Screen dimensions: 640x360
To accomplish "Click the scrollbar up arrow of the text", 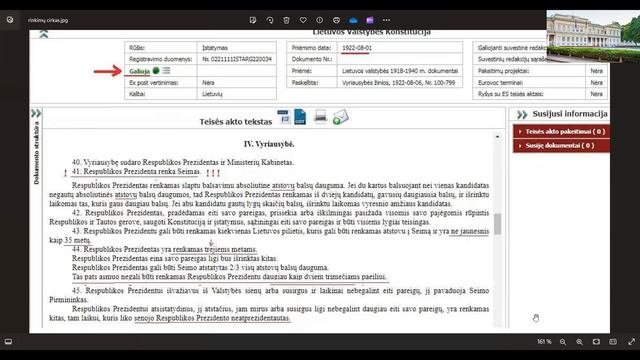I will point(497,137).
